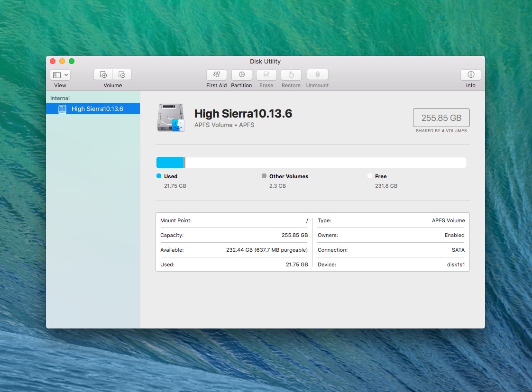The image size is (532, 392).
Task: Click the Owners 'Enabled' value
Action: point(454,235)
